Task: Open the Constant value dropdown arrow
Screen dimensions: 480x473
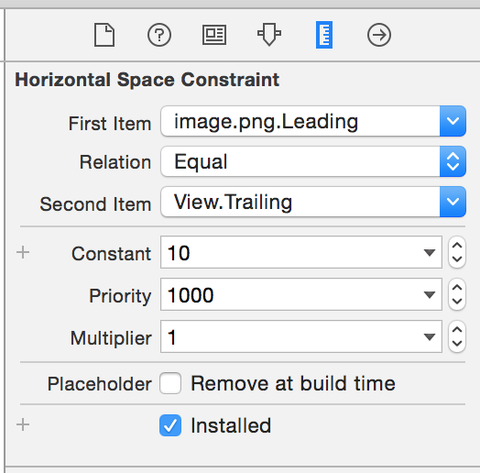Action: point(429,253)
